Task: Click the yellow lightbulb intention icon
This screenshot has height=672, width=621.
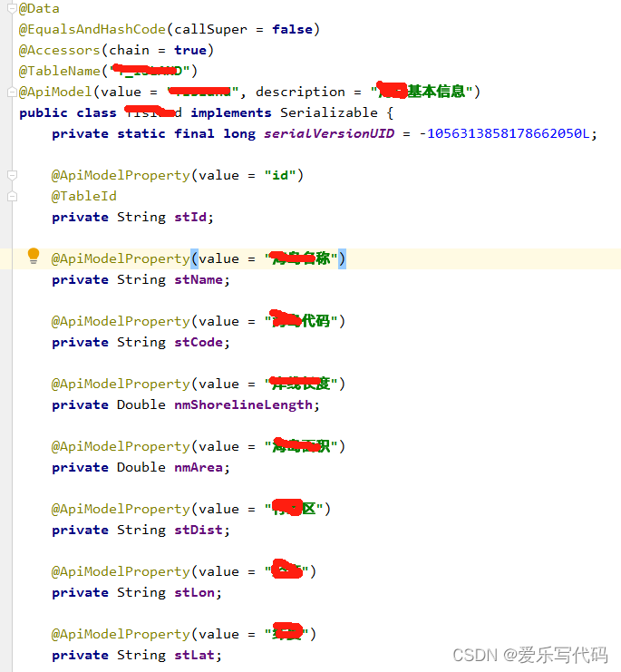Action: 34,256
